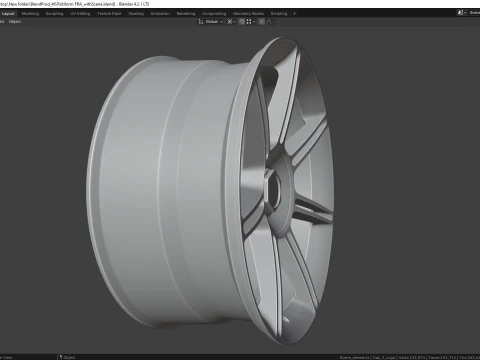This screenshot has width=480, height=360.
Task: Click the scene browse icon at top right
Action: coord(461,13)
